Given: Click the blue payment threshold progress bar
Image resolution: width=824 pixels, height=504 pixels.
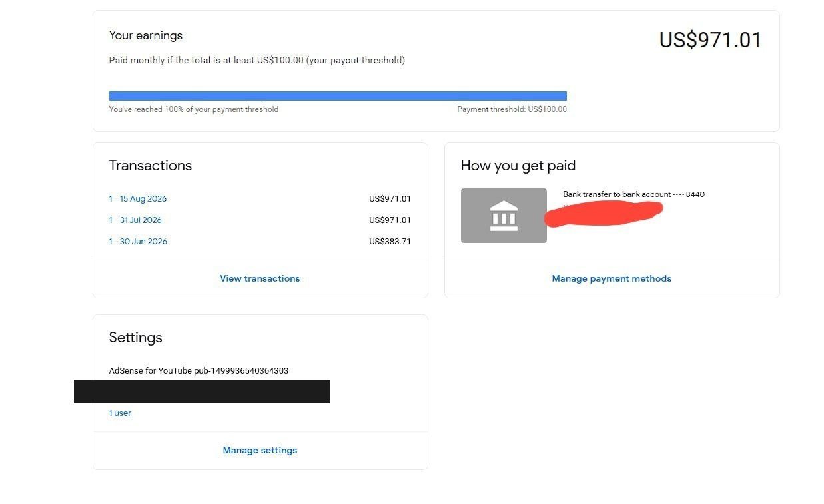Looking at the screenshot, I should [338, 96].
